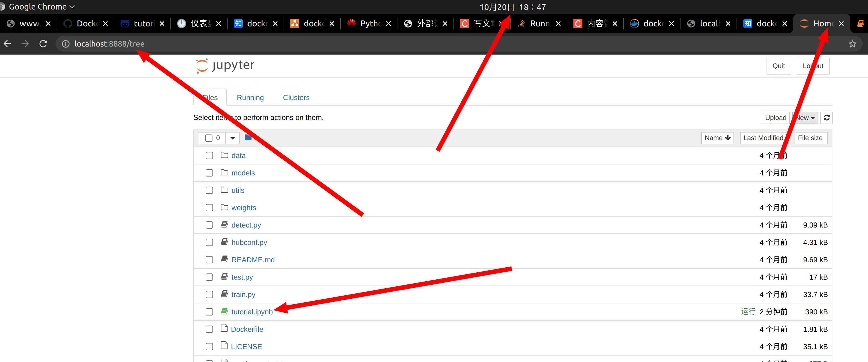
Task: Switch to the Clusters tab
Action: [296, 98]
